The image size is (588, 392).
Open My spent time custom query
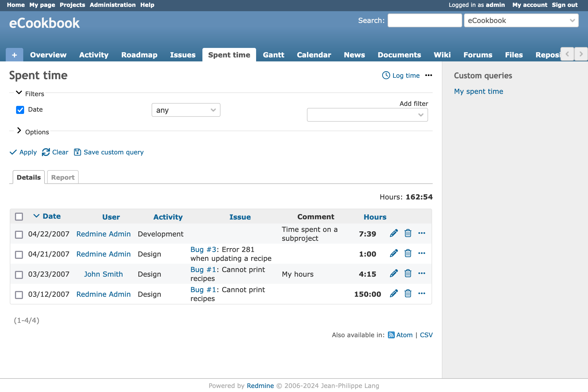point(479,91)
